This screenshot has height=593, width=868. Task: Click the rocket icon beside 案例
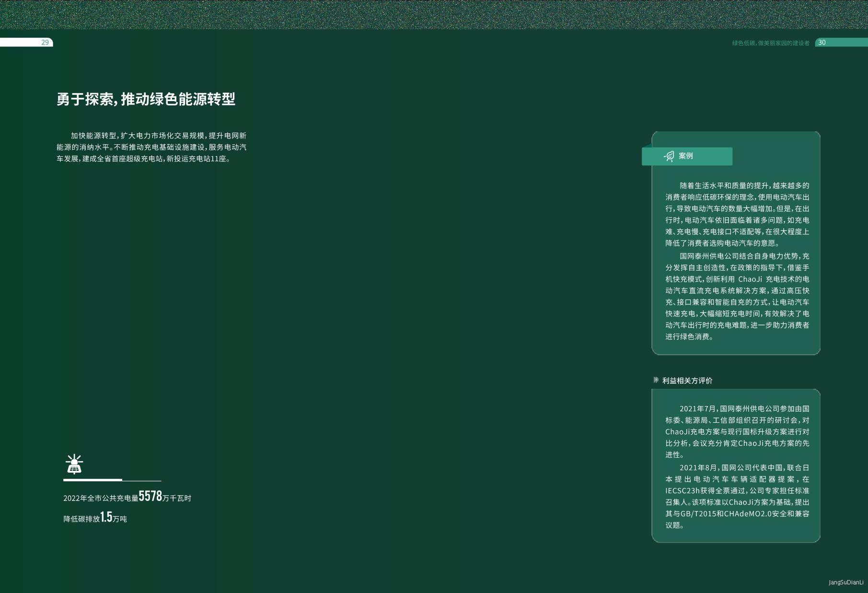point(669,156)
